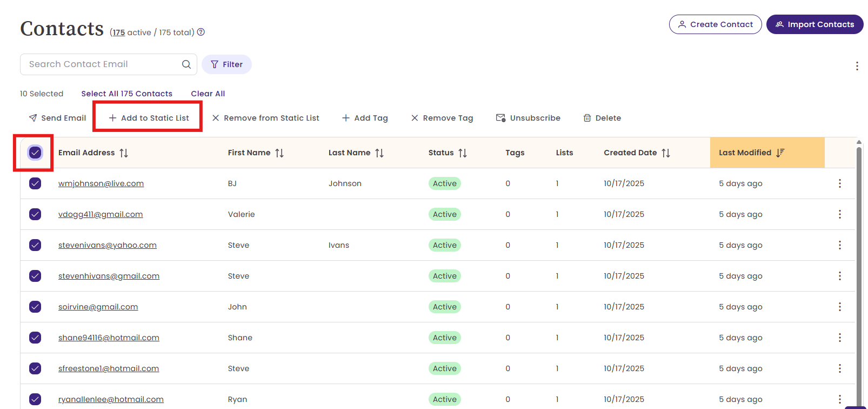Click last name Johnson cell
The height and width of the screenshot is (409, 868).
tap(345, 183)
